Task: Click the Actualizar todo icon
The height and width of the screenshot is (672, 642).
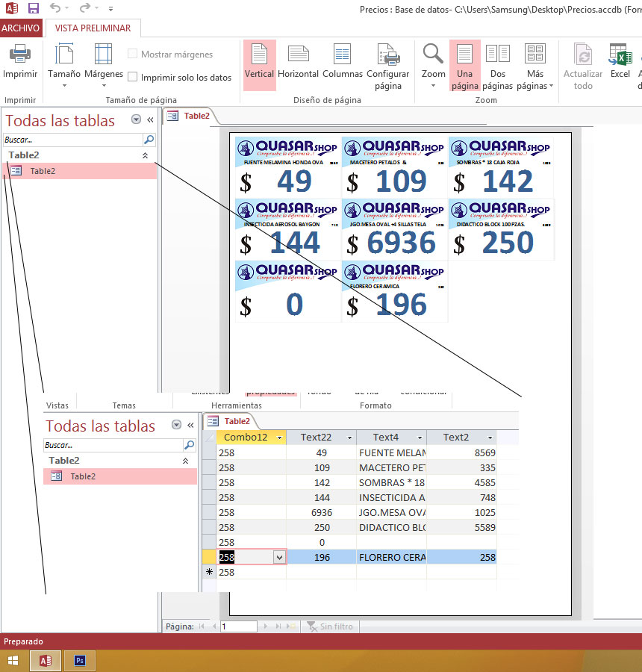Action: 583,54
